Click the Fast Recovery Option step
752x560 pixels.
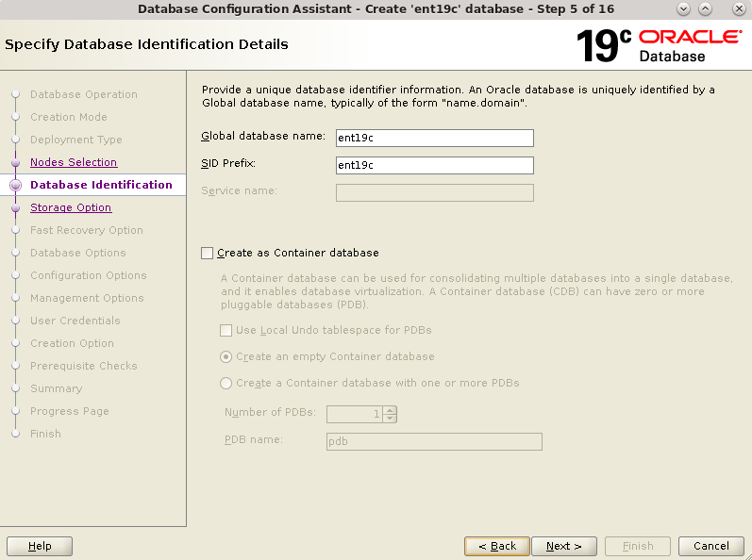(86, 230)
